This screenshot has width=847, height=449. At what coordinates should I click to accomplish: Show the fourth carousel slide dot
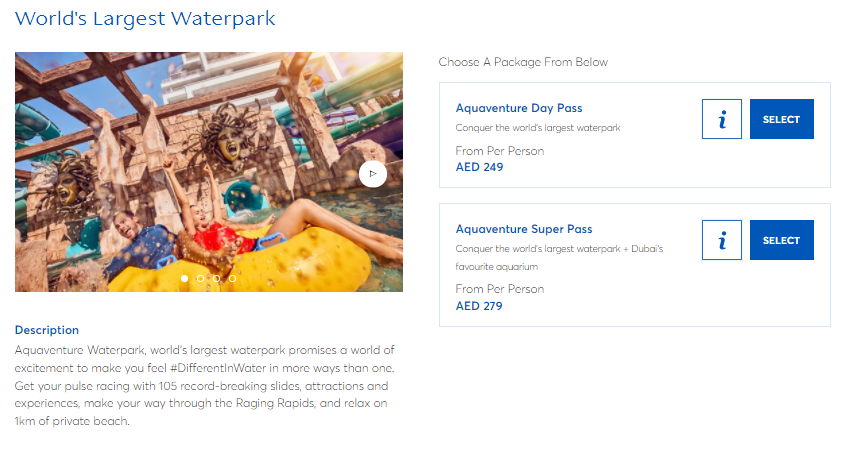click(233, 278)
